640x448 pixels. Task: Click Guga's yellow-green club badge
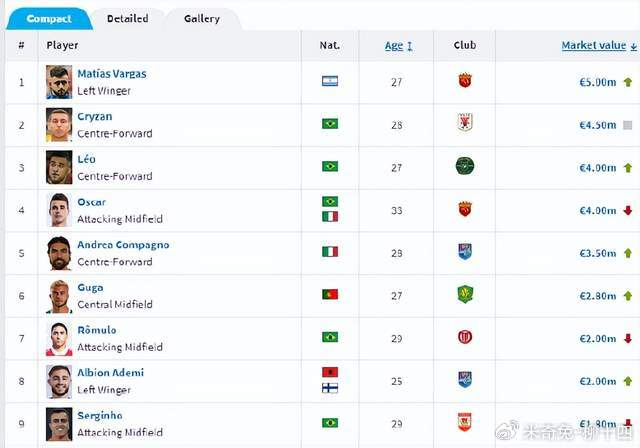464,294
